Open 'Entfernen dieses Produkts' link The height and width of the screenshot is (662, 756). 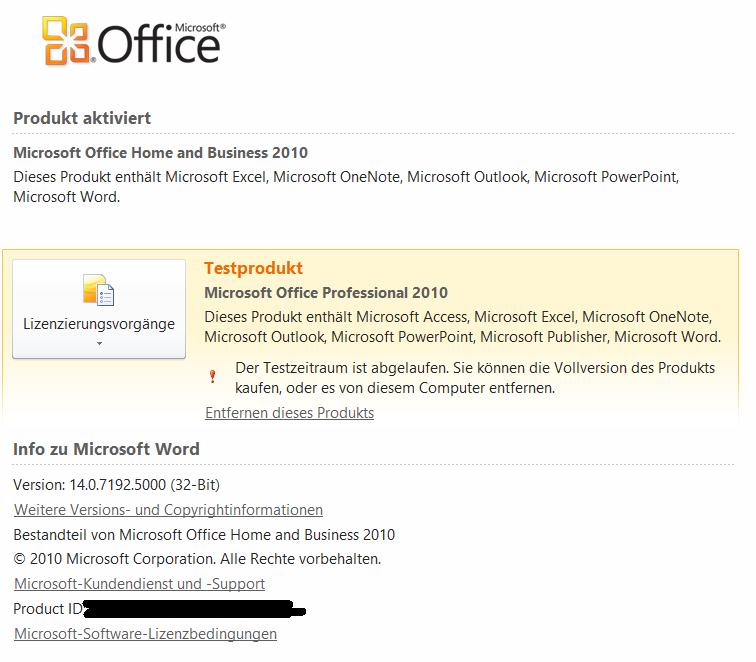(289, 413)
